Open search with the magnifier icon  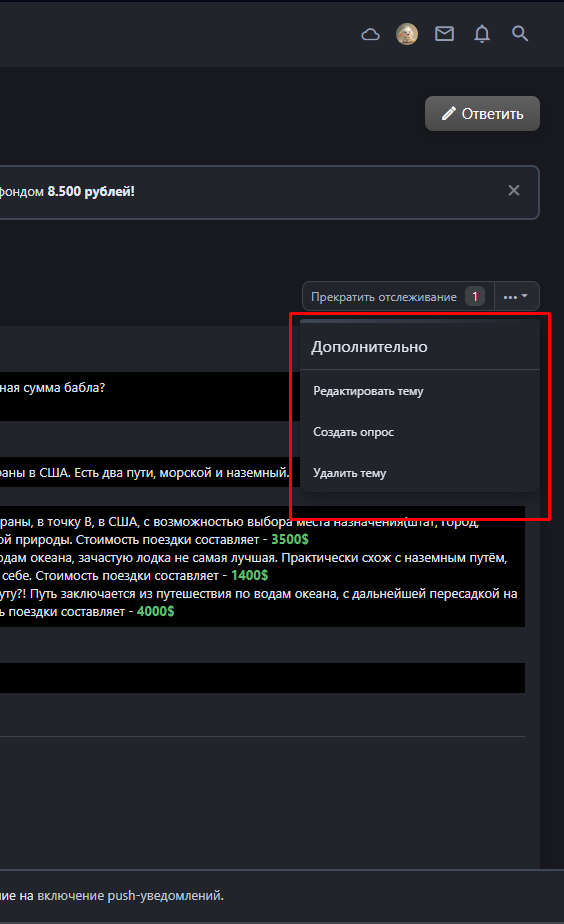tap(520, 34)
